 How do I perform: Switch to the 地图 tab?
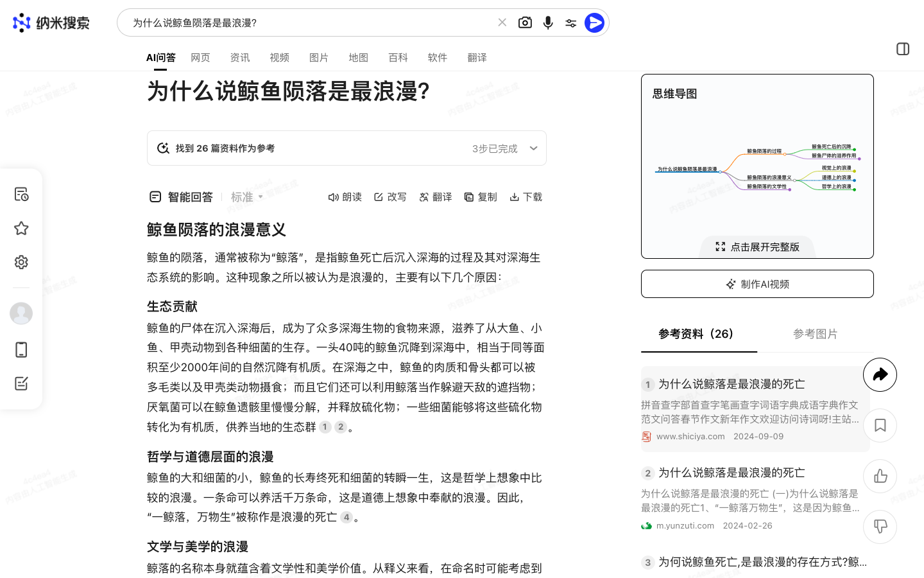359,58
